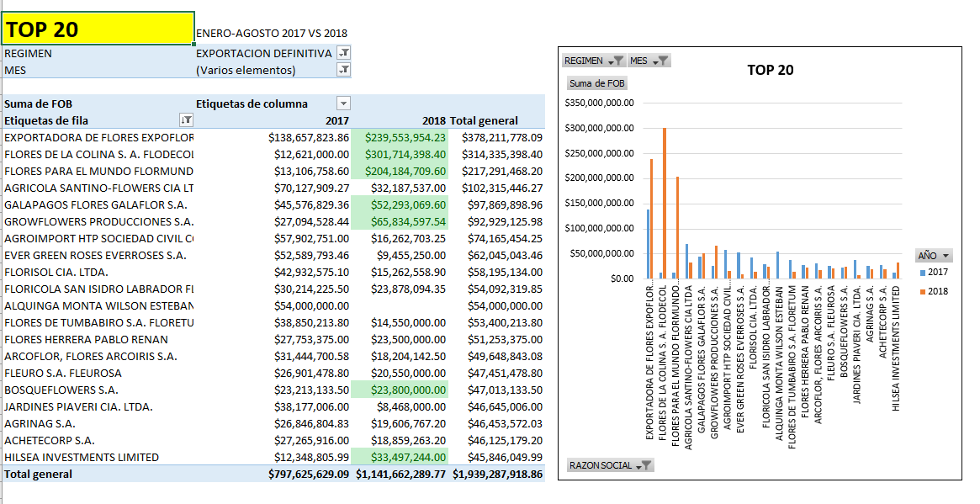Select the HILSEA INVESTMENTS LIMITED row label
The width and height of the screenshot is (980, 504).
[82, 458]
